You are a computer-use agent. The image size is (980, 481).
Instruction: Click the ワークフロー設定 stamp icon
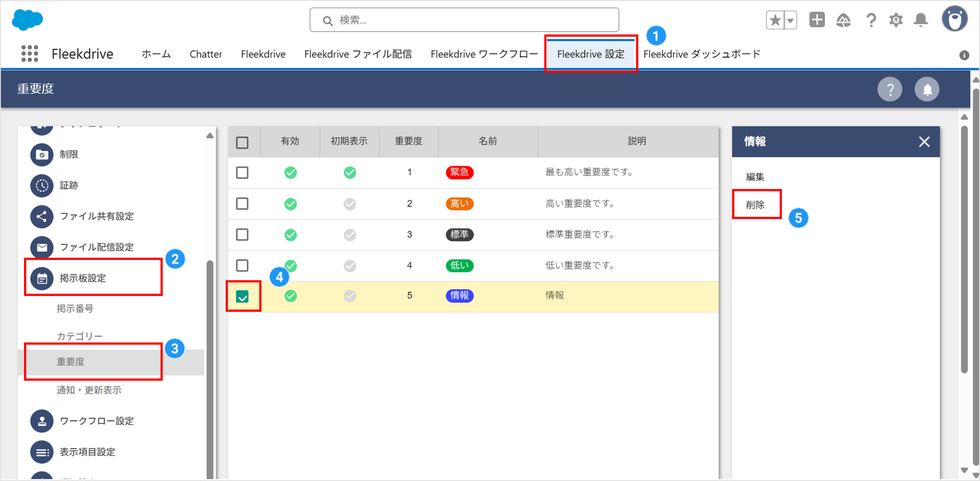[42, 421]
